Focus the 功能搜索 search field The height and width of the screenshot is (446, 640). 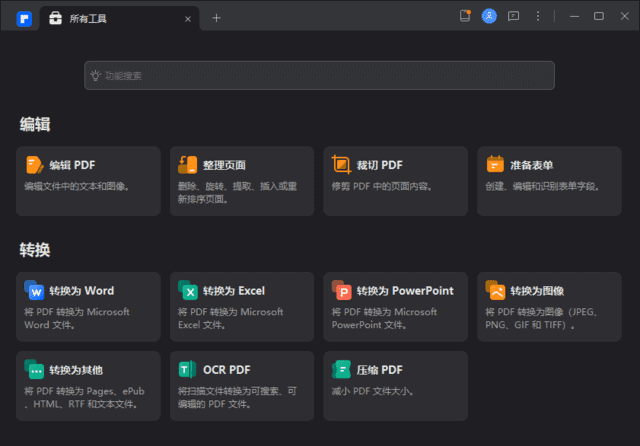pyautogui.click(x=319, y=75)
